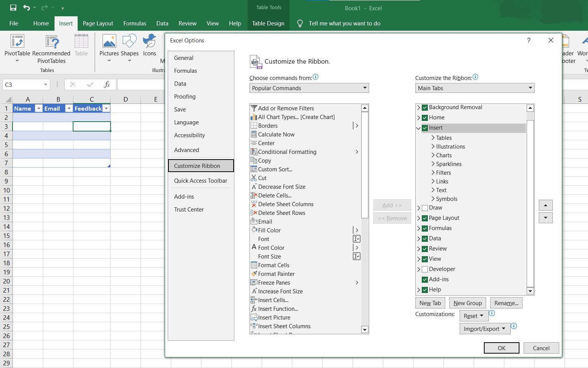The height and width of the screenshot is (368, 588).
Task: Enable the Draw tab checkbox
Action: point(425,208)
